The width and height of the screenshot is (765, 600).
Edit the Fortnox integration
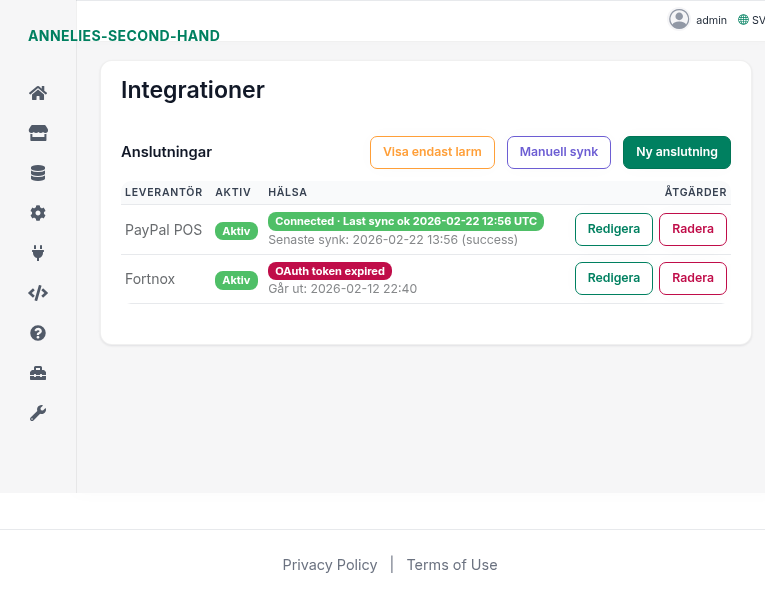613,278
